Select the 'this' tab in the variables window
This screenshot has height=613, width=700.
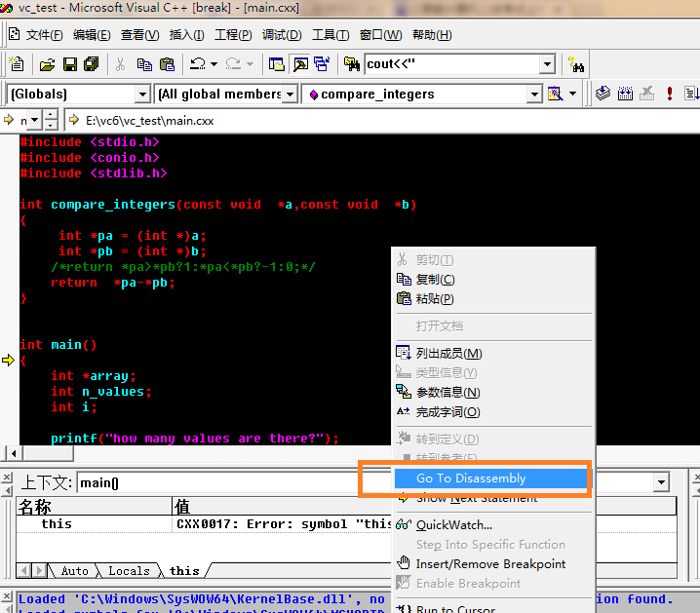pos(184,571)
